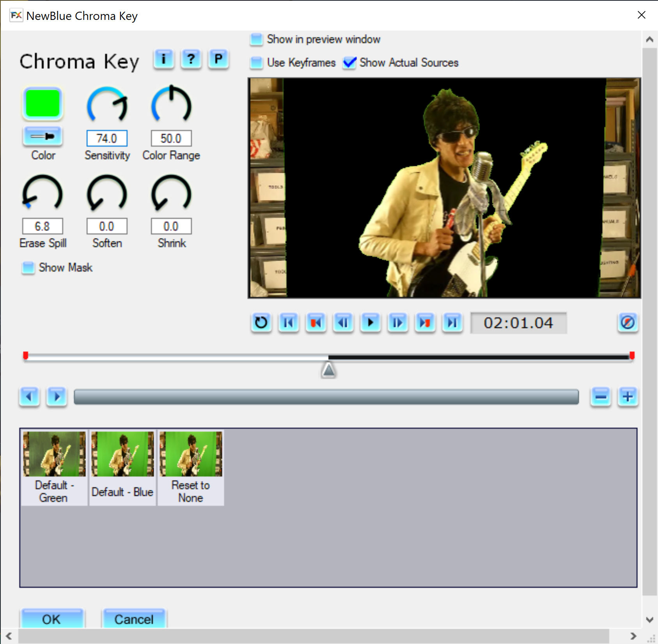Click the timecode display 02:01.04
Screen dimensions: 658x644
coord(518,323)
